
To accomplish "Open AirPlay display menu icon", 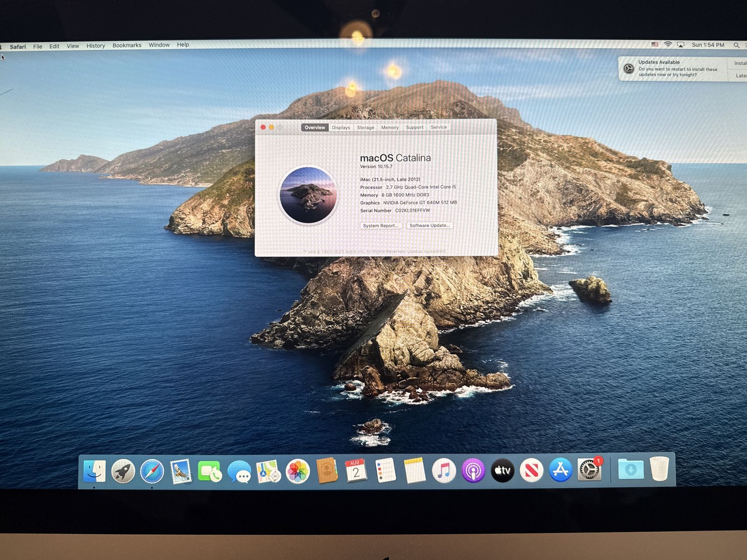I will pos(681,45).
